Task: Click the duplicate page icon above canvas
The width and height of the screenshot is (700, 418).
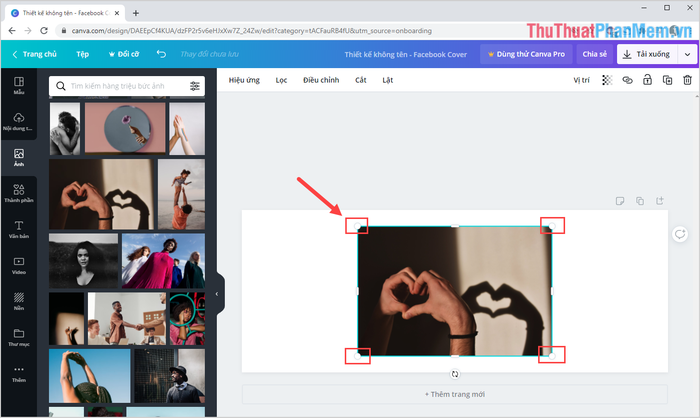Action: point(640,201)
